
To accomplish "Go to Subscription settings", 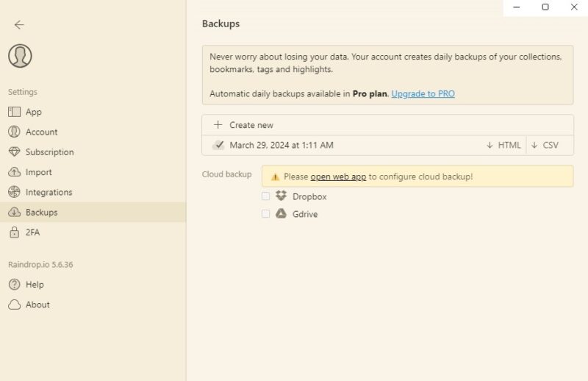I will [93, 152].
